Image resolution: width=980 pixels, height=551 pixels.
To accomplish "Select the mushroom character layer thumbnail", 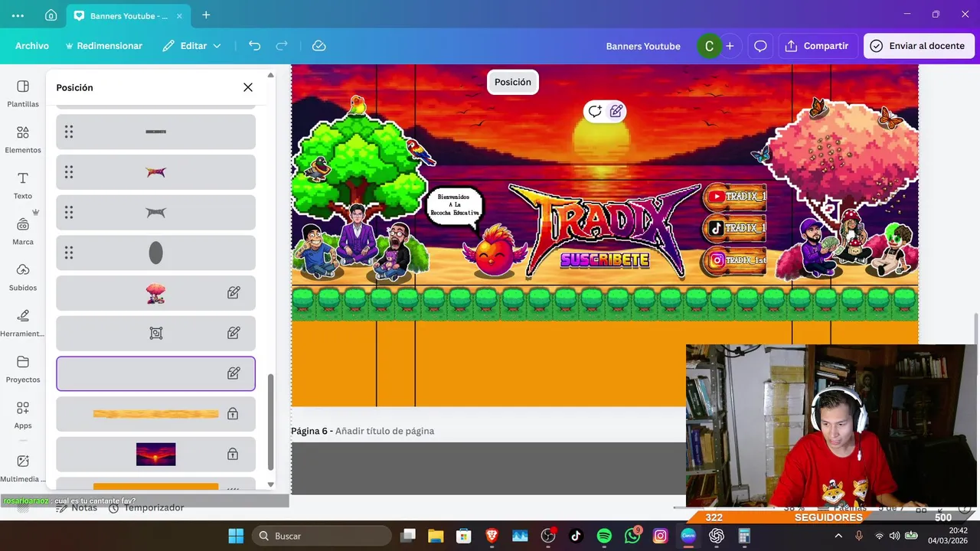I will pos(156,293).
